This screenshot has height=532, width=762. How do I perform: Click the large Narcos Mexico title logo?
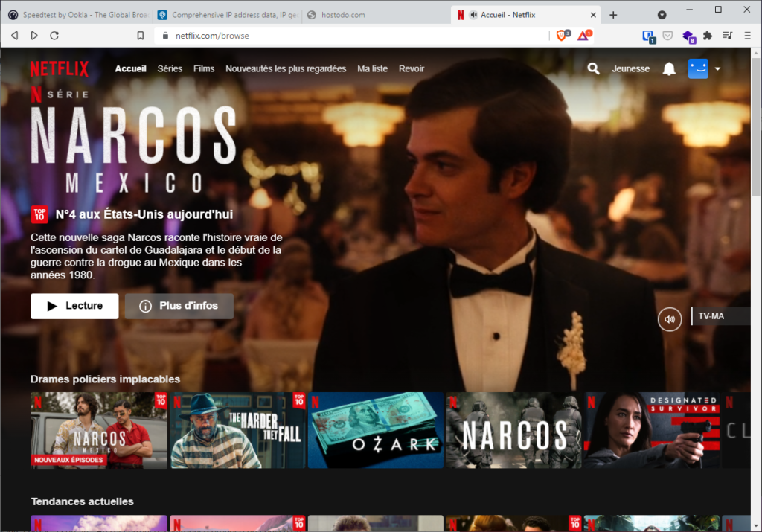[134, 149]
